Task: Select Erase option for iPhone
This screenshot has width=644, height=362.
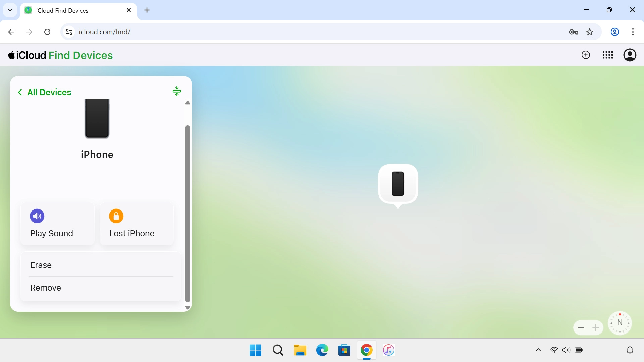Action: [x=101, y=265]
